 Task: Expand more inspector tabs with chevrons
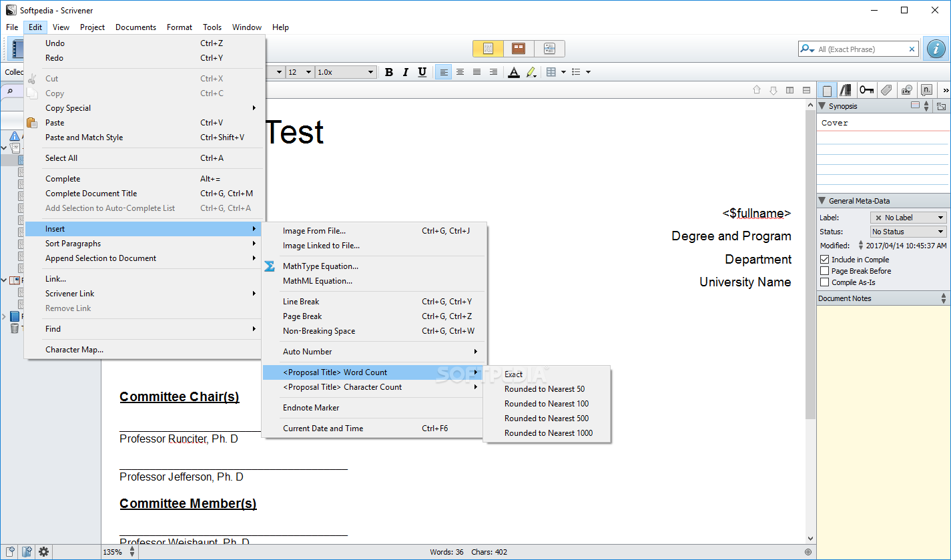point(945,90)
